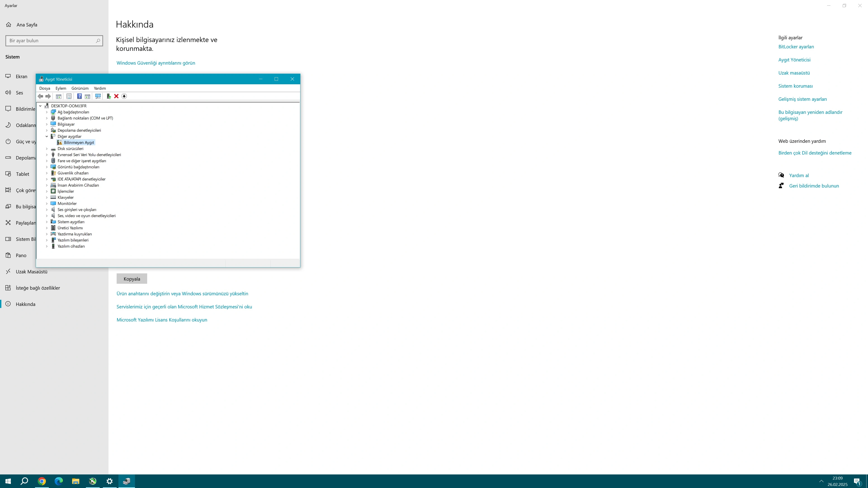This screenshot has height=488, width=868.
Task: Select İnsan Arabirim Cihazları item
Action: [78, 185]
